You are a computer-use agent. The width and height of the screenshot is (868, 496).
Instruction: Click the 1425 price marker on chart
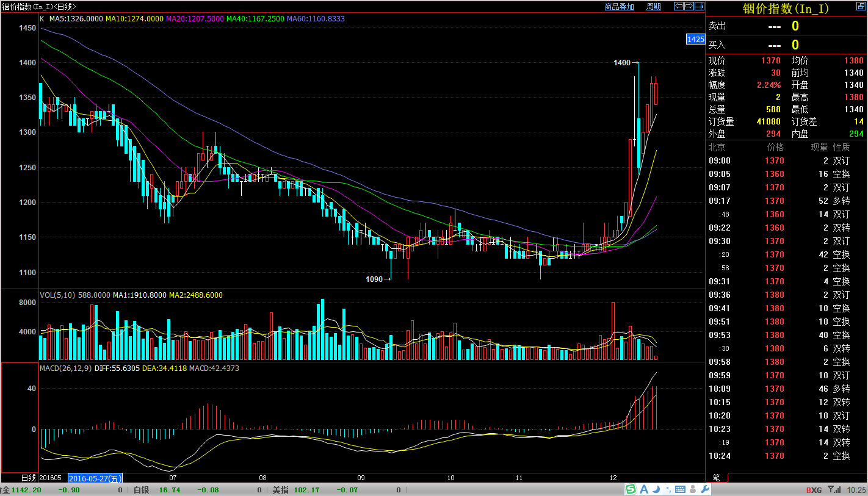[695, 40]
